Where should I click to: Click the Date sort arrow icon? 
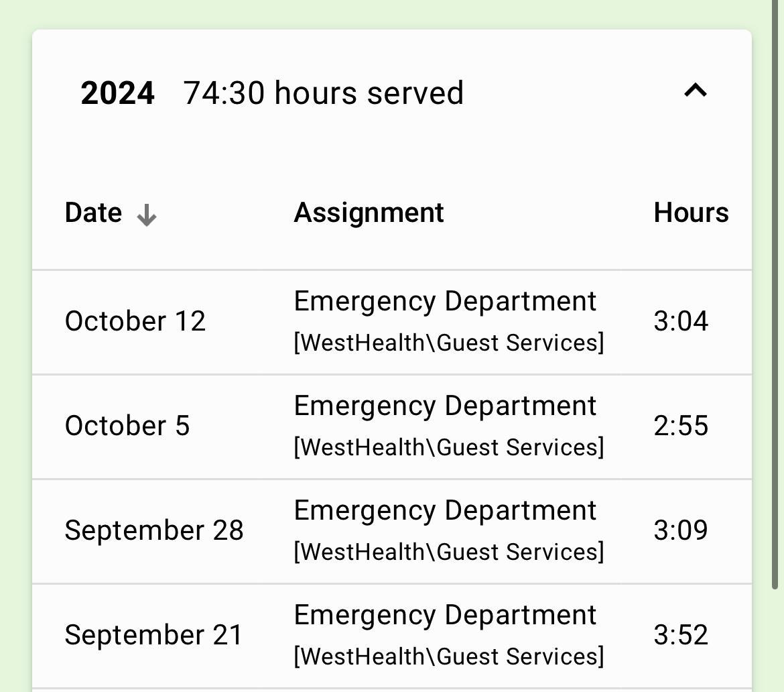coord(146,215)
